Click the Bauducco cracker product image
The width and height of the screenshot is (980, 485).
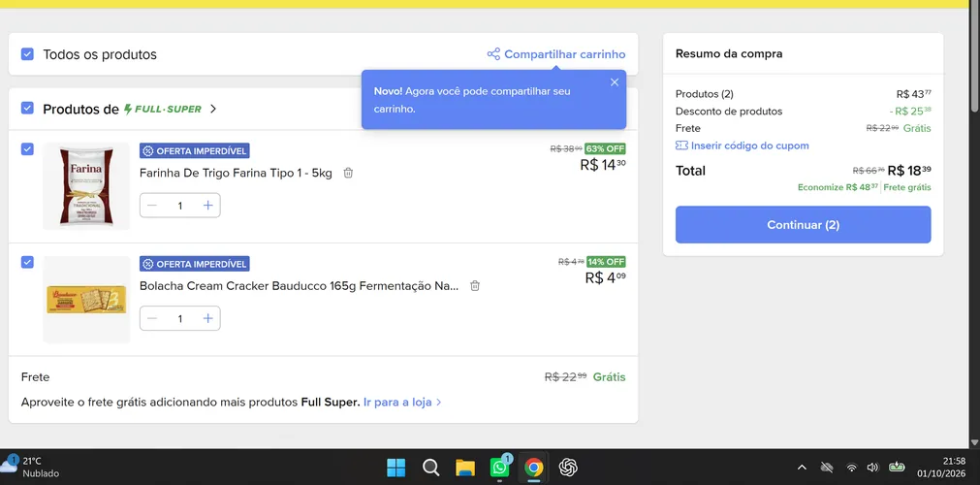point(86,299)
